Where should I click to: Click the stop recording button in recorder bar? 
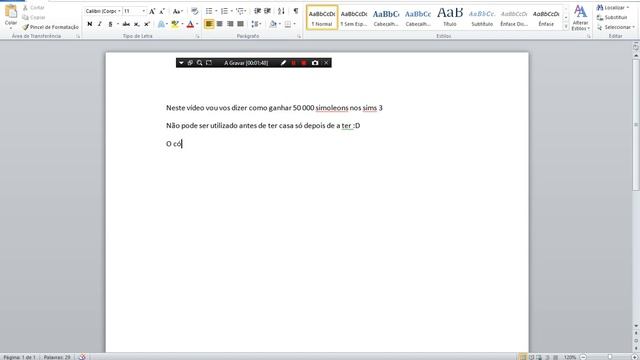[304, 63]
